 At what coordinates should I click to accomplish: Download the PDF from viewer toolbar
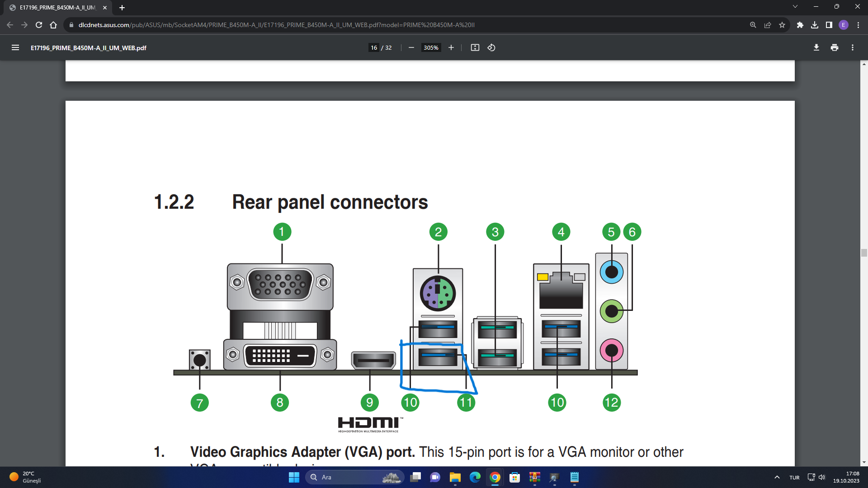coord(816,47)
